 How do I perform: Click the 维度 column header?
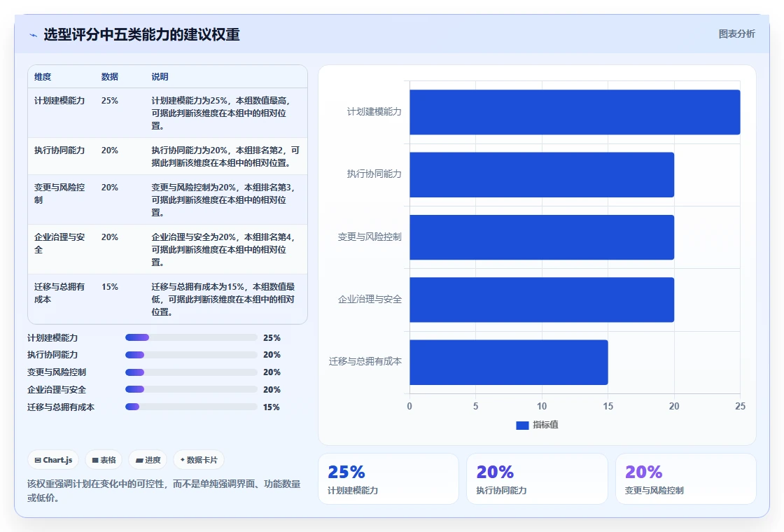[43, 76]
